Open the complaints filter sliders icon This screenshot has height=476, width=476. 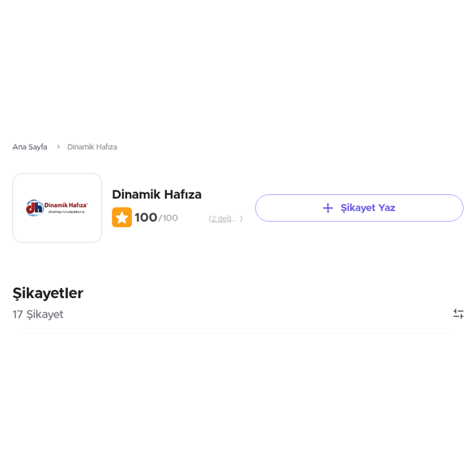(x=458, y=314)
